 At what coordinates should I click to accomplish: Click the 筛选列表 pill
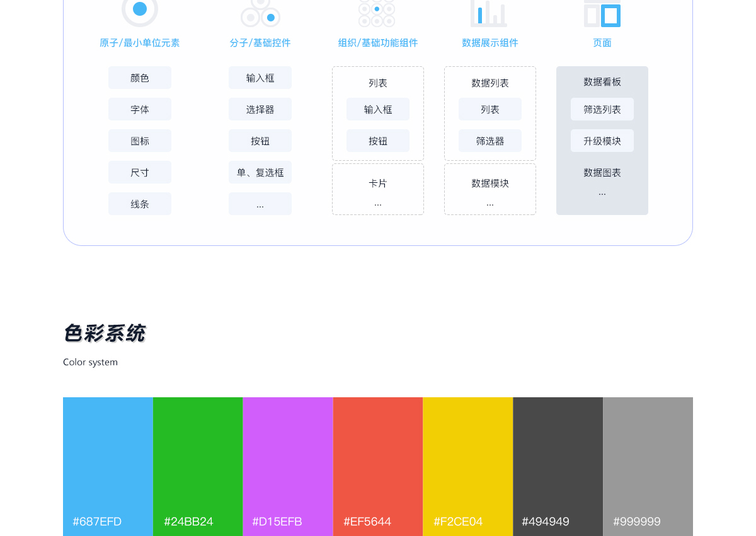click(x=602, y=109)
